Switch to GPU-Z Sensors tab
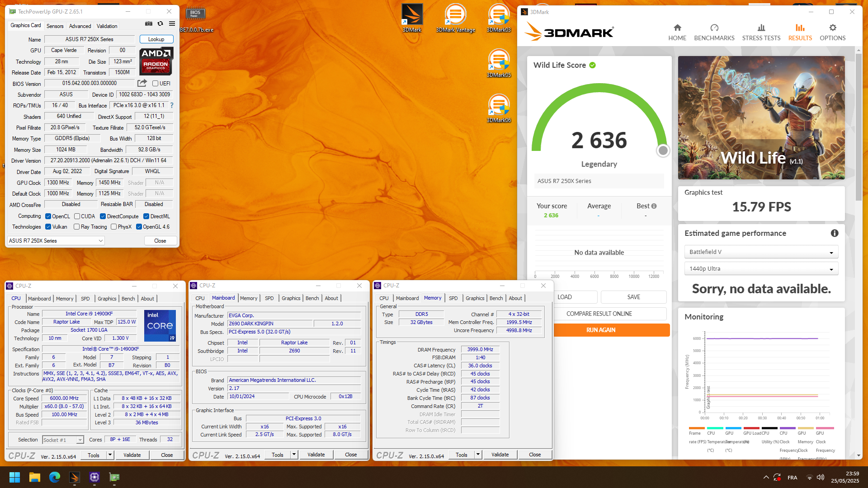868x488 pixels. pyautogui.click(x=55, y=26)
